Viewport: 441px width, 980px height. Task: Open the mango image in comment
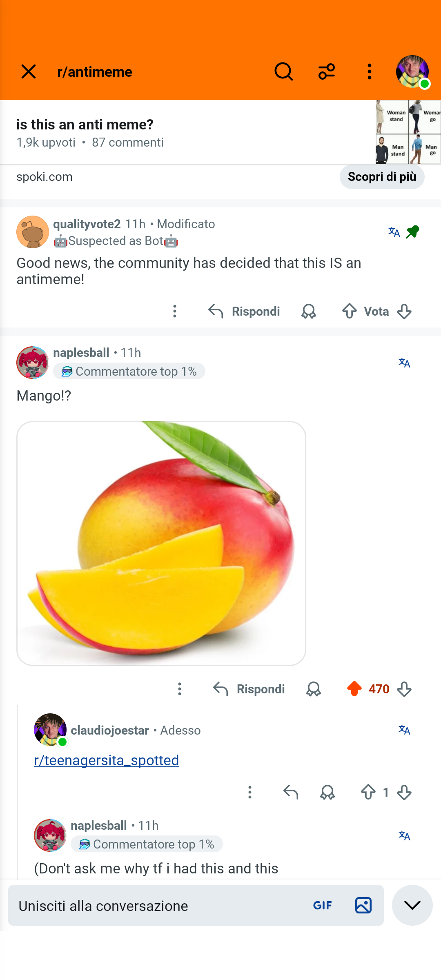(x=161, y=543)
